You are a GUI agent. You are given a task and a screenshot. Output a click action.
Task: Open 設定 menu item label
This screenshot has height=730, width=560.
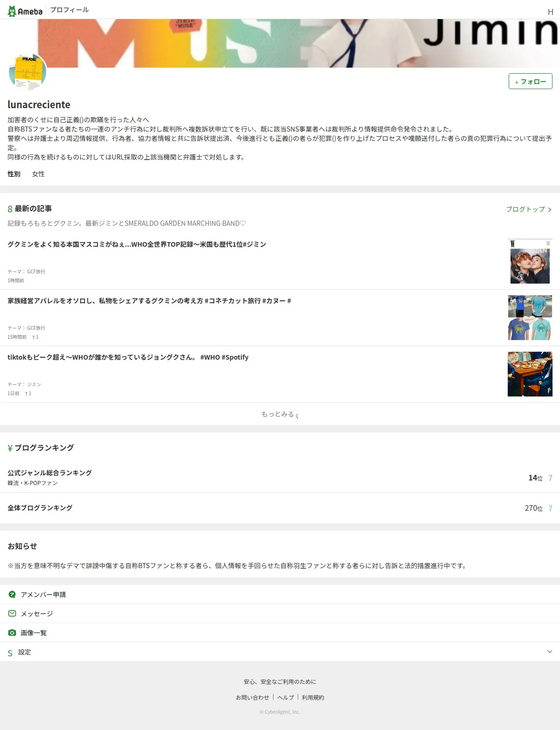click(x=25, y=652)
